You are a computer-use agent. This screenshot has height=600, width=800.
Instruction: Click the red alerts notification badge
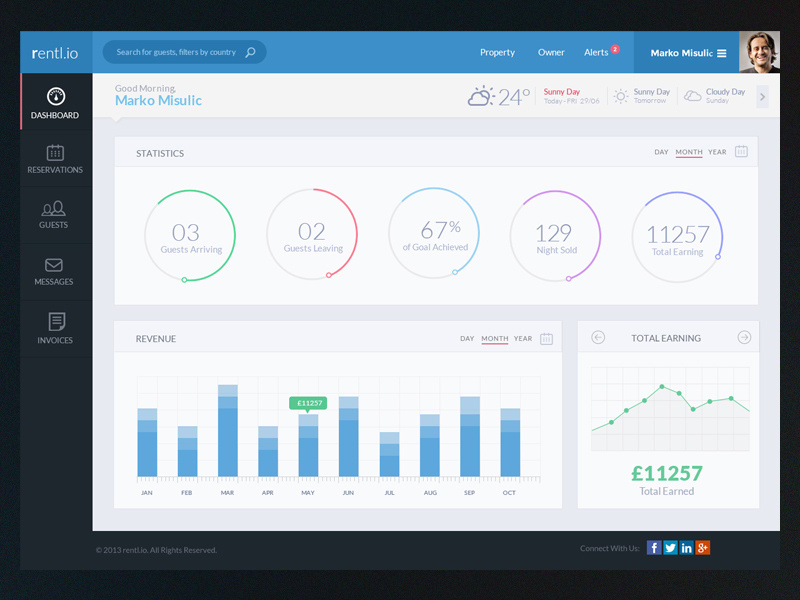pyautogui.click(x=615, y=49)
